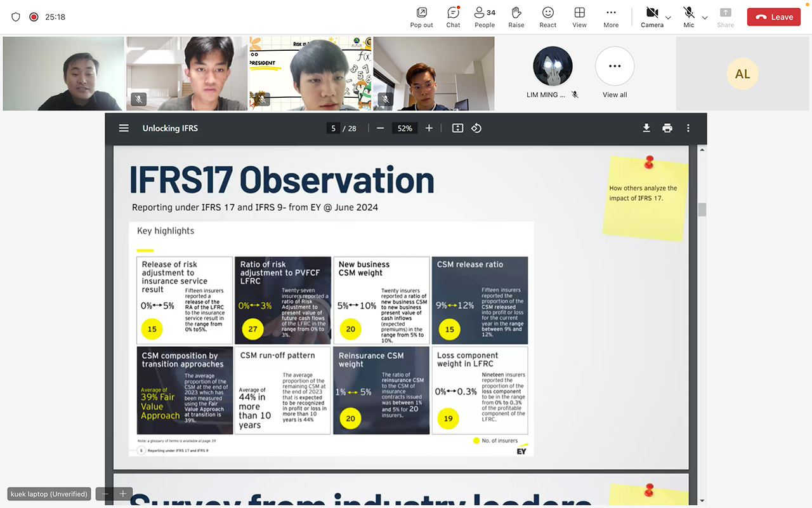812x508 pixels.
Task: Print the PDF document
Action: click(667, 128)
